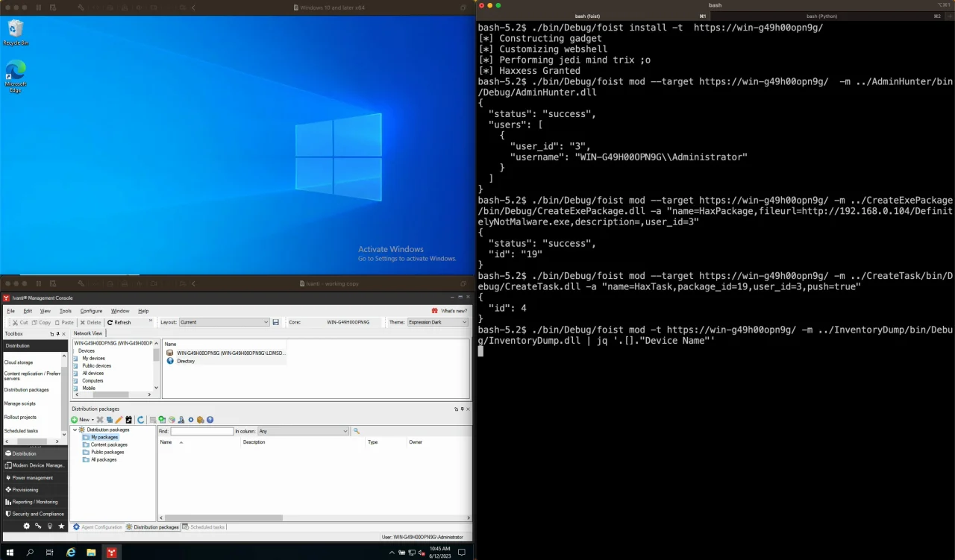Viewport: 955px width, 560px height.
Task: Click the black clipboard schedule icon in packages toolbar
Action: 128,420
